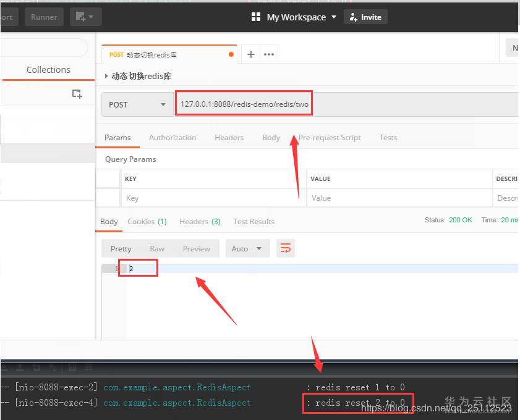Open tab options ellipsis menu
This screenshot has width=520, height=420.
(269, 54)
